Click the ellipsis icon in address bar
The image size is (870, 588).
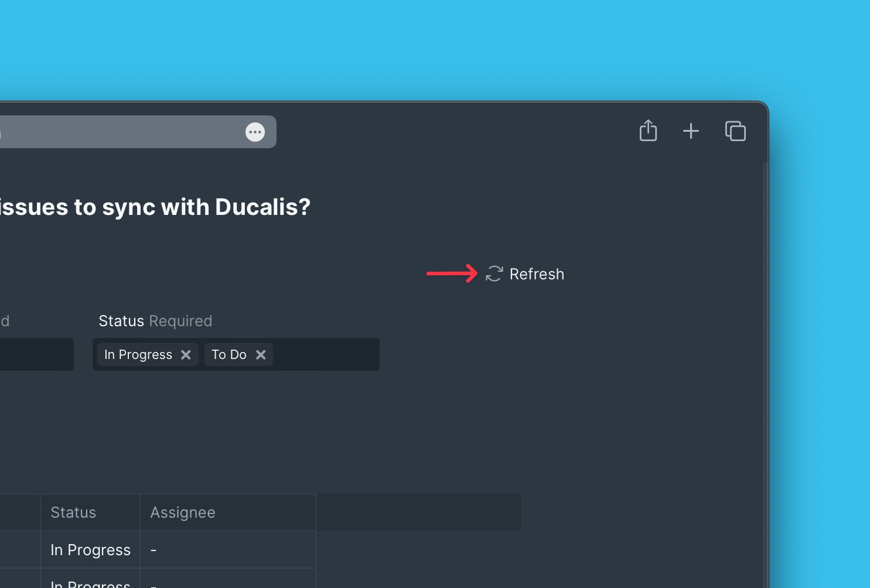point(255,132)
